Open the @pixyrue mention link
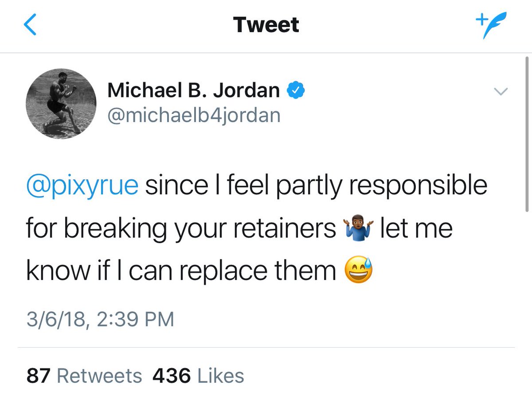Viewport: 532px width, 399px height. 82,186
